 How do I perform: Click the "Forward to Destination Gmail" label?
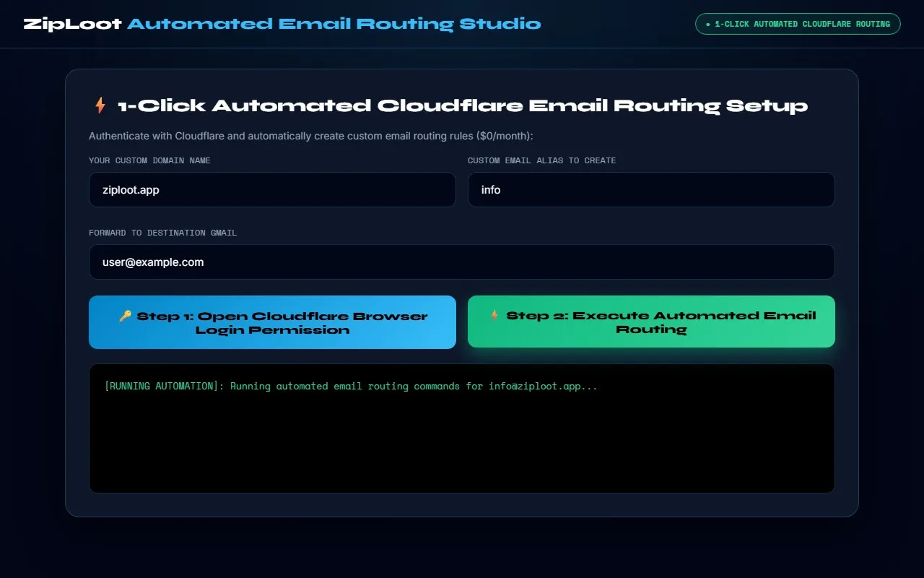tap(162, 233)
